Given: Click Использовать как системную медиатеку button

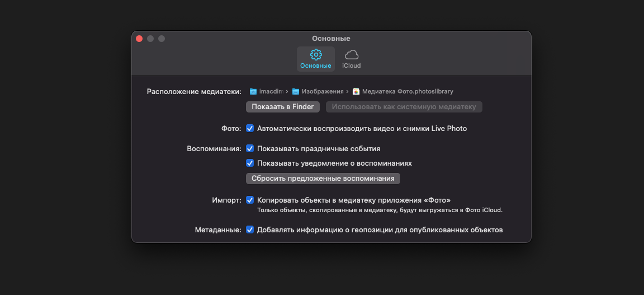Looking at the screenshot, I should point(404,107).
